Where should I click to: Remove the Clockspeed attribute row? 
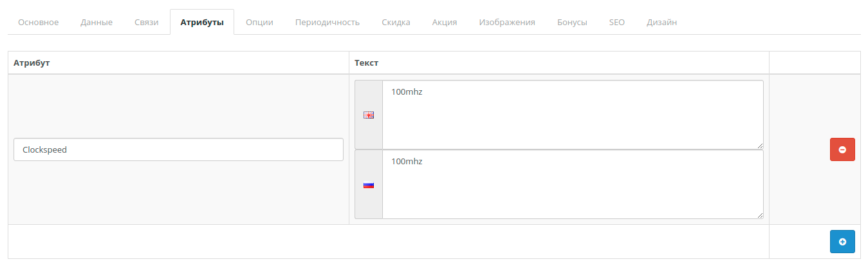842,149
